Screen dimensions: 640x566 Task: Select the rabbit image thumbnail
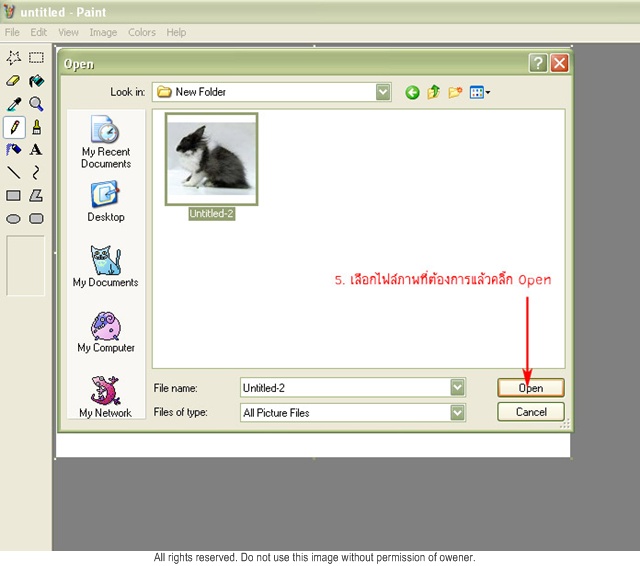(x=211, y=159)
